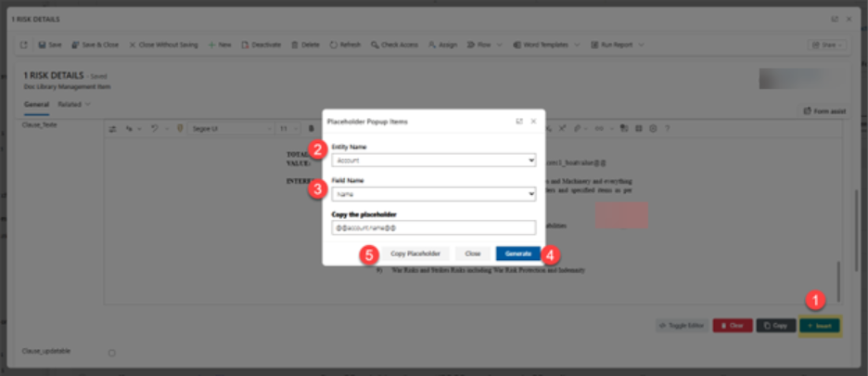Choose Close Without Saving
Viewport: 868px width, 376px height.
163,45
